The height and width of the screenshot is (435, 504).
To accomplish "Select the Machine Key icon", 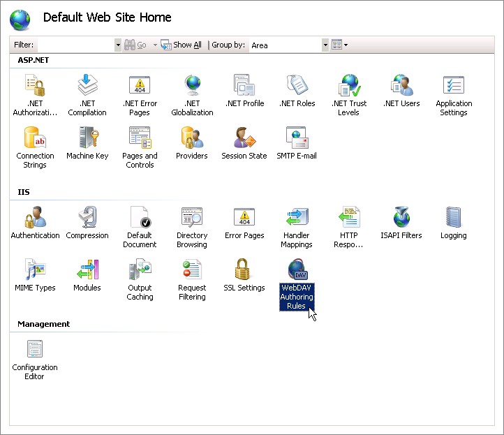I will point(87,143).
